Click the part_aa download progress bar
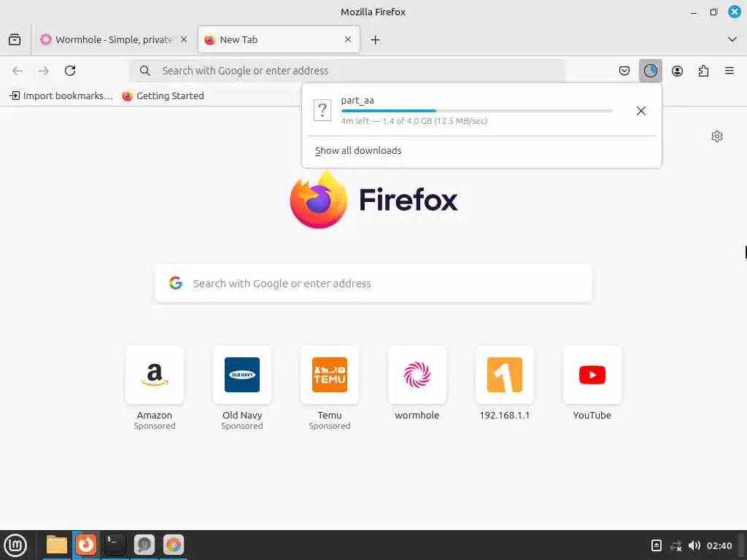This screenshot has width=747, height=560. (477, 111)
